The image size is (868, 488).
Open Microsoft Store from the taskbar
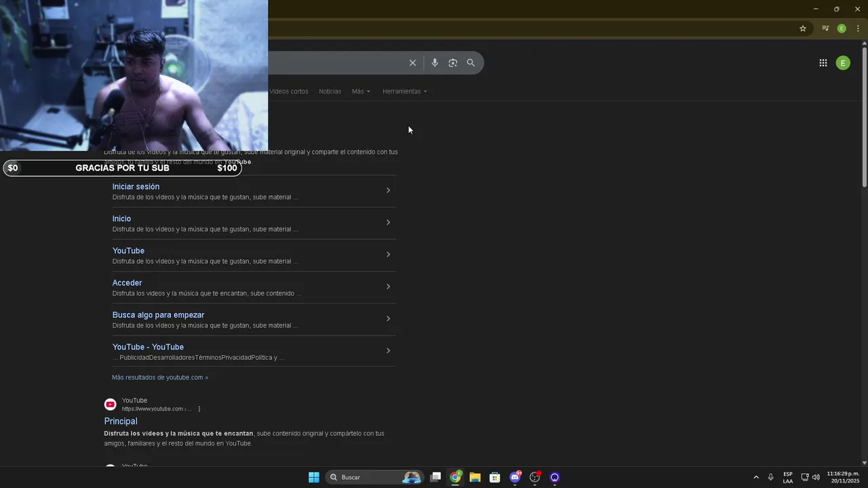tap(495, 477)
